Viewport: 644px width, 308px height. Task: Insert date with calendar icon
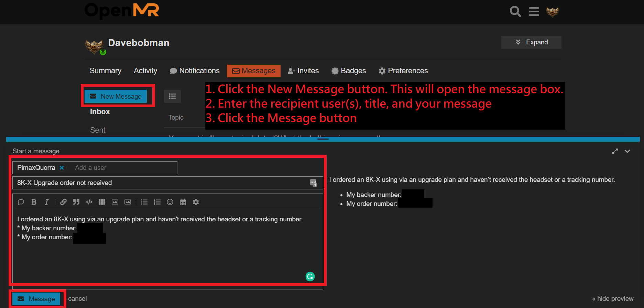(183, 202)
